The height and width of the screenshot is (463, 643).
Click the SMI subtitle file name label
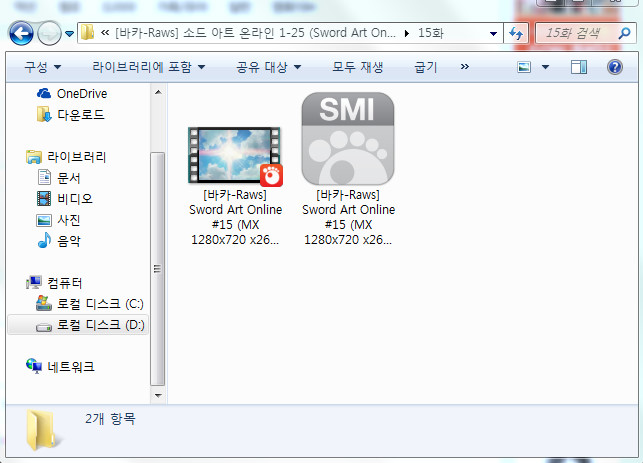pyautogui.click(x=349, y=217)
